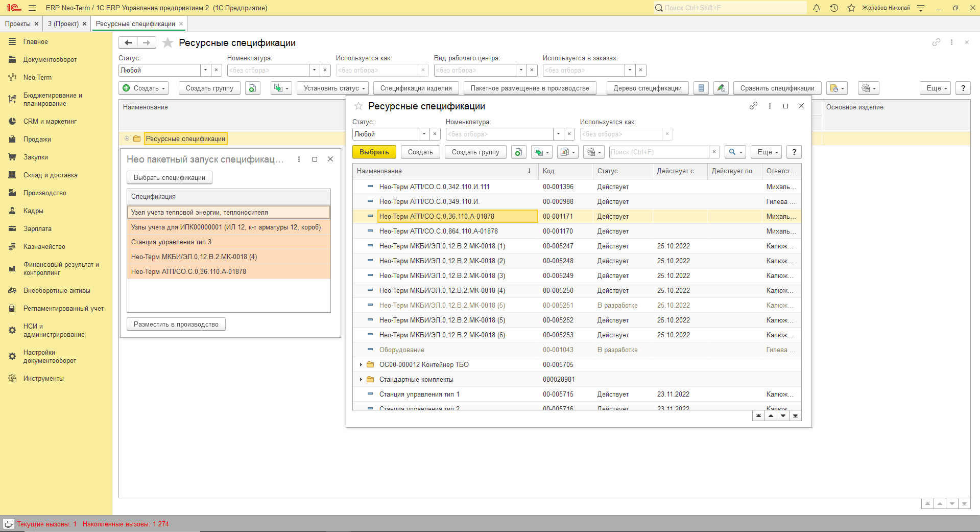
Task: Click Разместить в производство button
Action: point(176,324)
